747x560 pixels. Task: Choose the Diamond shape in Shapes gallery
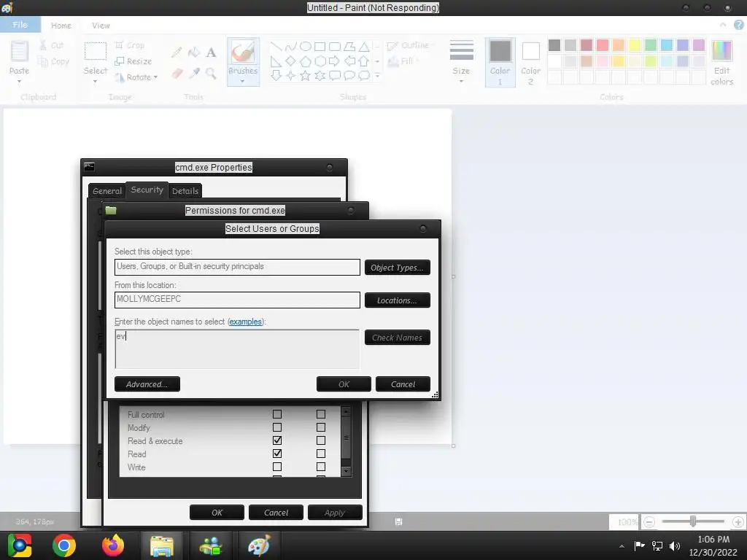click(290, 61)
